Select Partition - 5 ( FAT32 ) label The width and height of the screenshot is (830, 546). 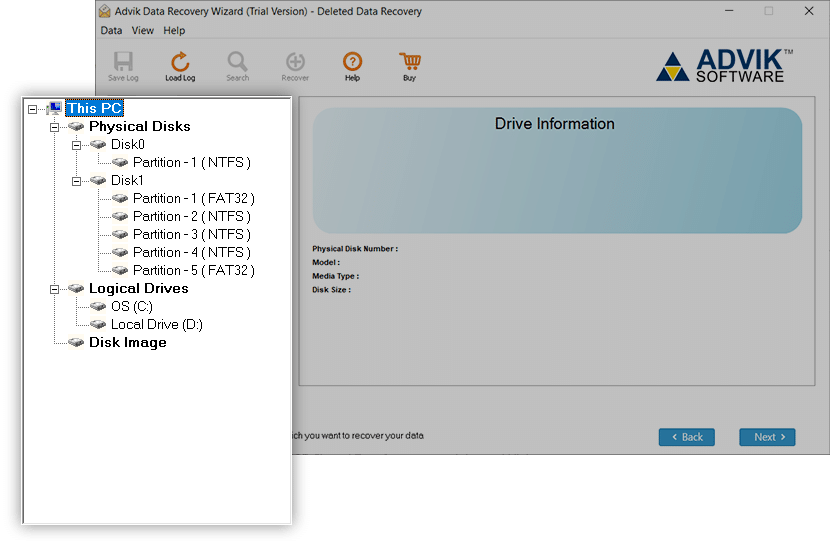(194, 271)
